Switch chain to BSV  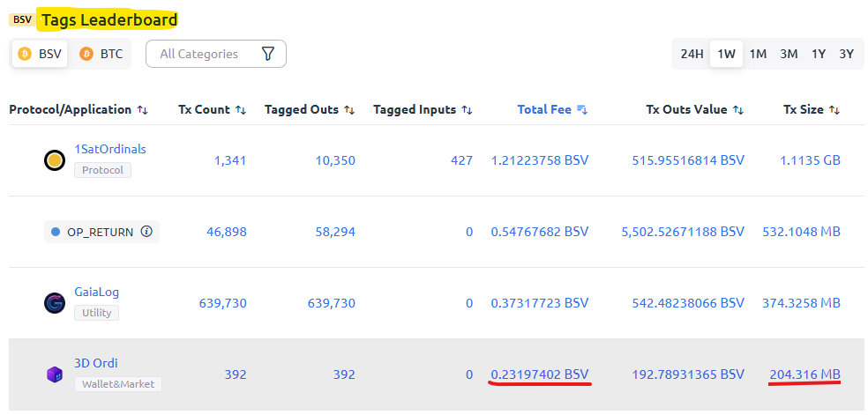coord(40,54)
